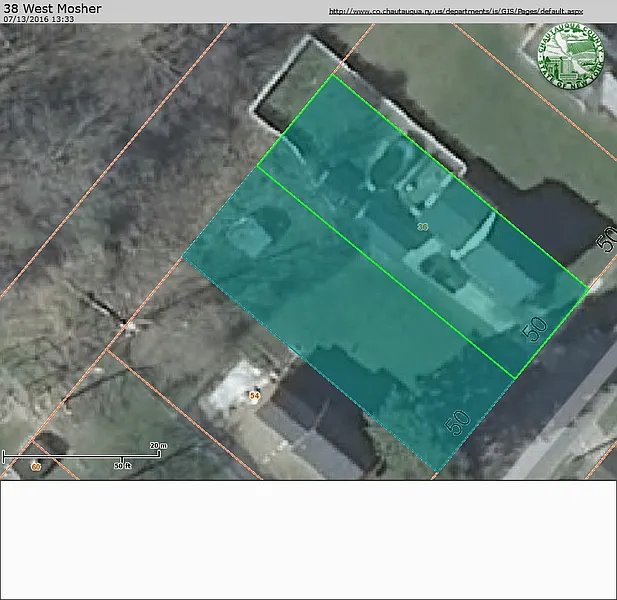Click the parcel number 38 label

click(423, 228)
